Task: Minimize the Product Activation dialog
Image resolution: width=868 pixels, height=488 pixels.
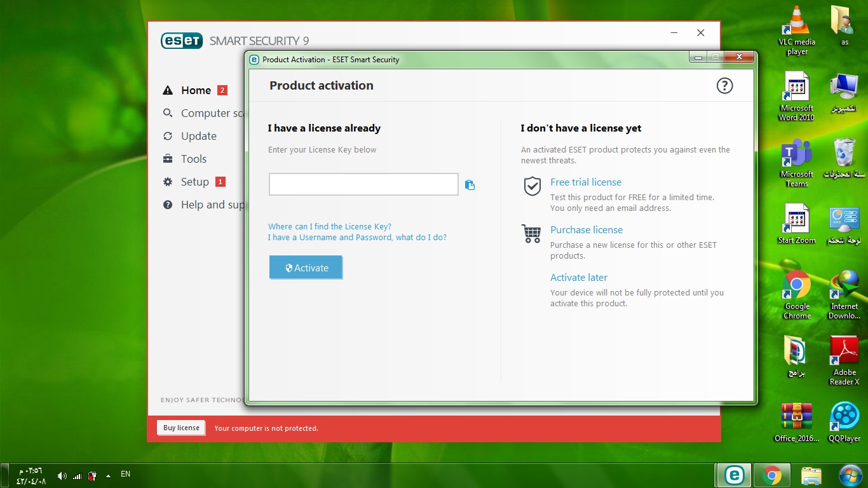Action: [698, 57]
